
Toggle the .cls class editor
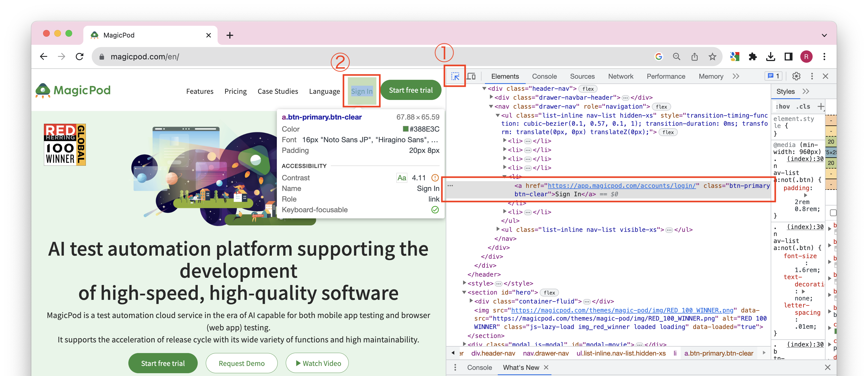(803, 107)
